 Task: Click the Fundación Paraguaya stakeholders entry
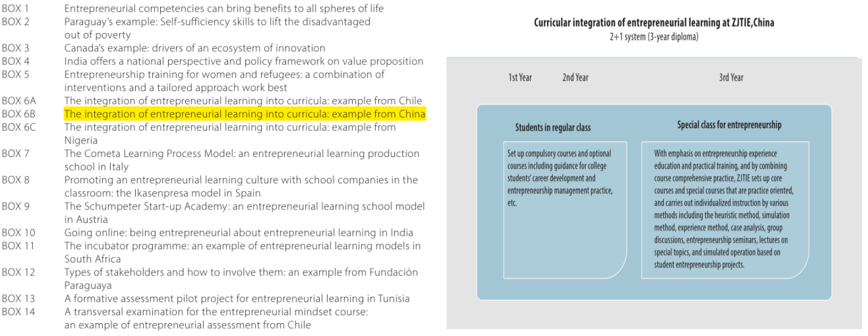pyautogui.click(x=241, y=272)
